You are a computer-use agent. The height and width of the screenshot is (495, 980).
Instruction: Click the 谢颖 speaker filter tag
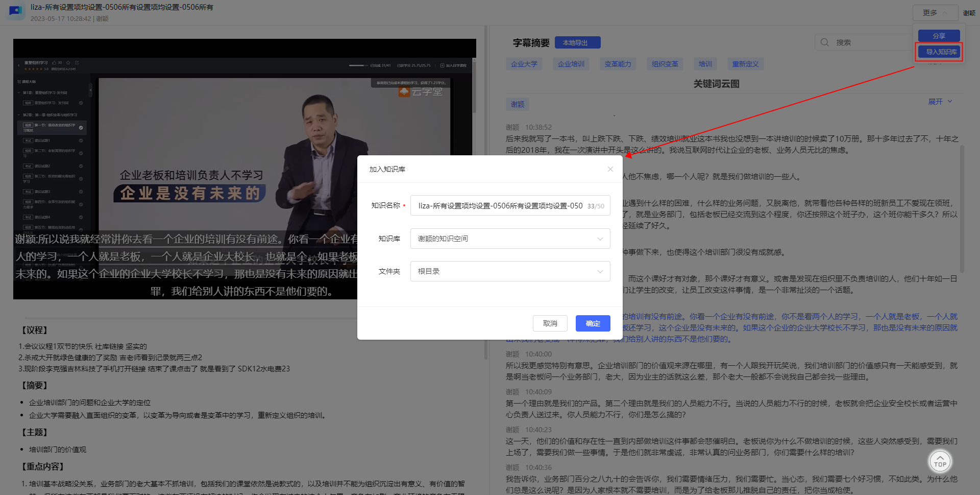(x=518, y=104)
